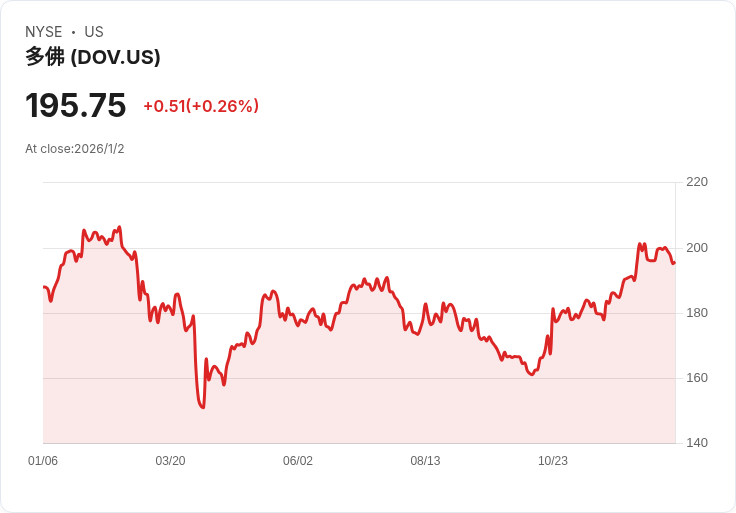Click the 10/23 date on x-axis

coord(553,461)
